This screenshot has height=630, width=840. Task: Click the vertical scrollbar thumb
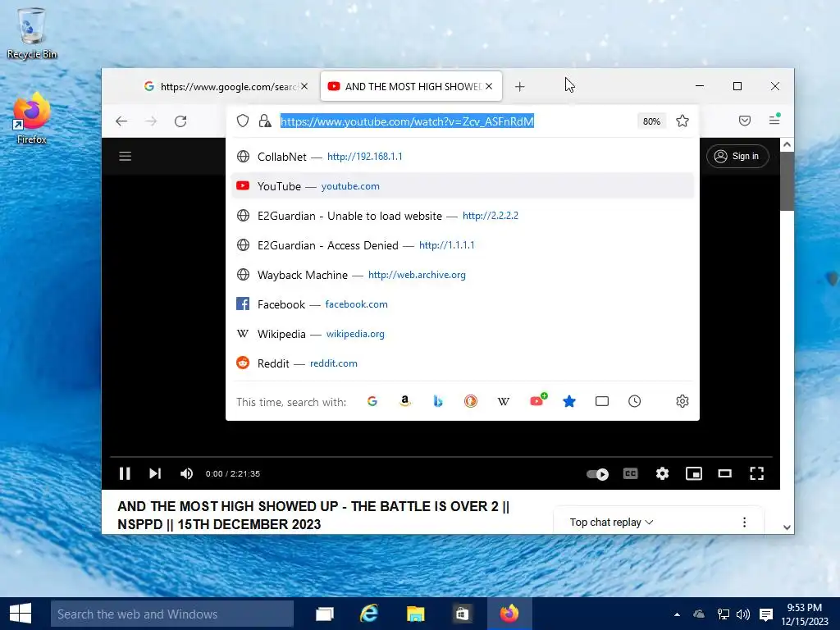(787, 181)
